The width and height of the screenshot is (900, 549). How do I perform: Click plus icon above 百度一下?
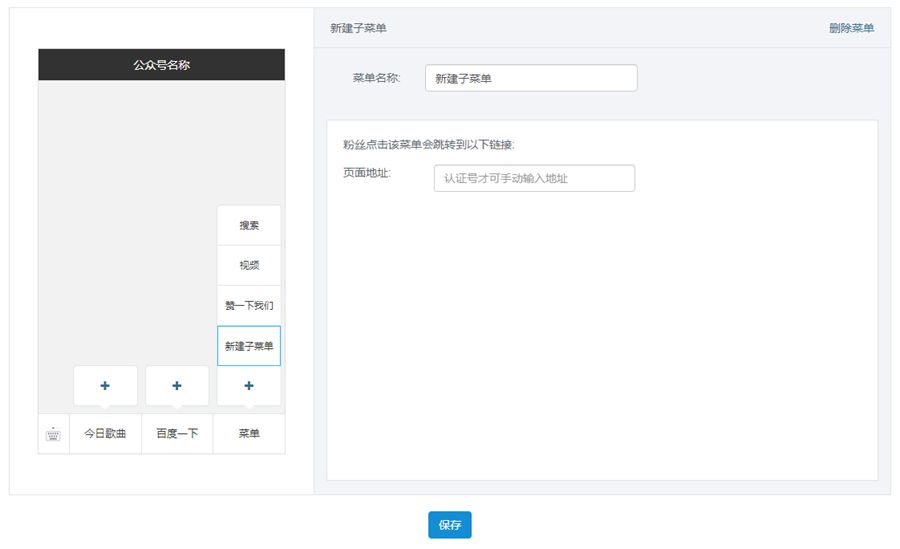pos(177,386)
